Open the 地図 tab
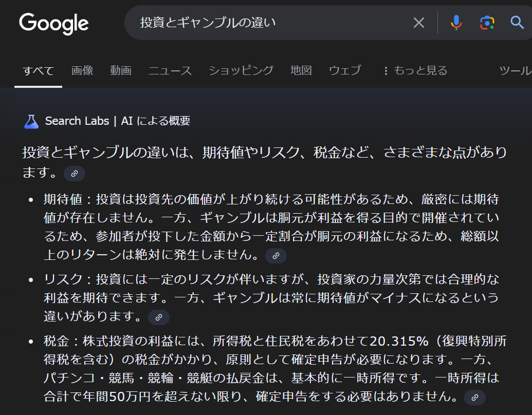The height and width of the screenshot is (415, 532). 301,71
